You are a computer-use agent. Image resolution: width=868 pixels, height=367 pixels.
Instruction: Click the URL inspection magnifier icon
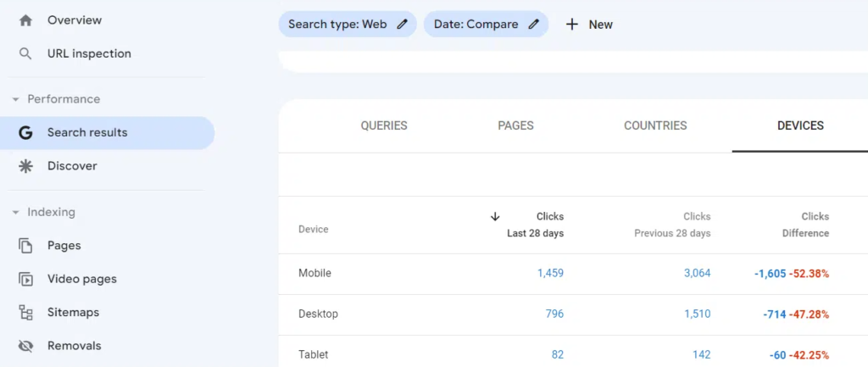coord(25,53)
